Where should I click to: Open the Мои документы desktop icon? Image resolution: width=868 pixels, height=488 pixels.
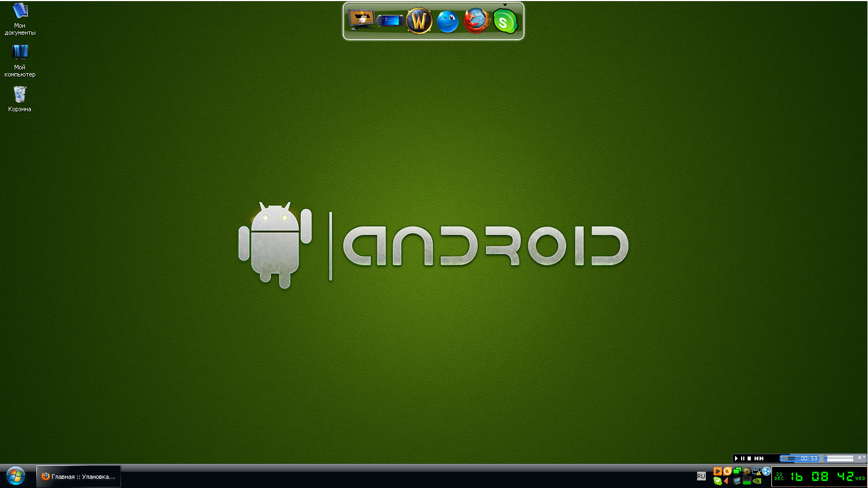[x=20, y=19]
